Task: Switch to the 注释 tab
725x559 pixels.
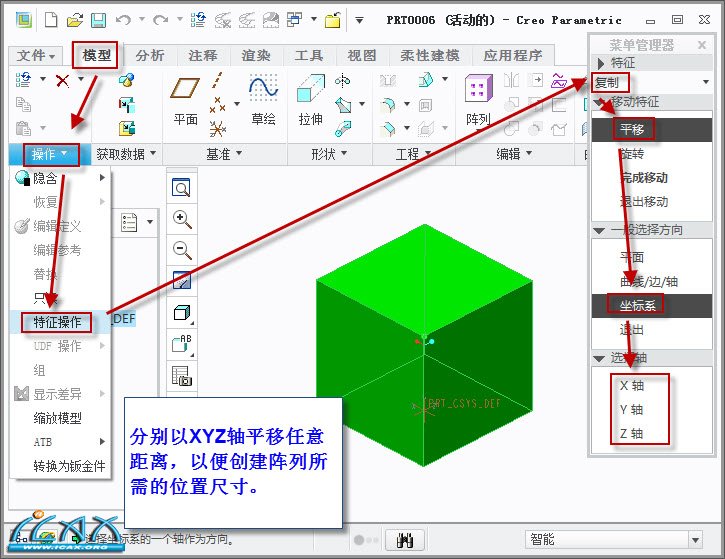Action: pyautogui.click(x=203, y=55)
